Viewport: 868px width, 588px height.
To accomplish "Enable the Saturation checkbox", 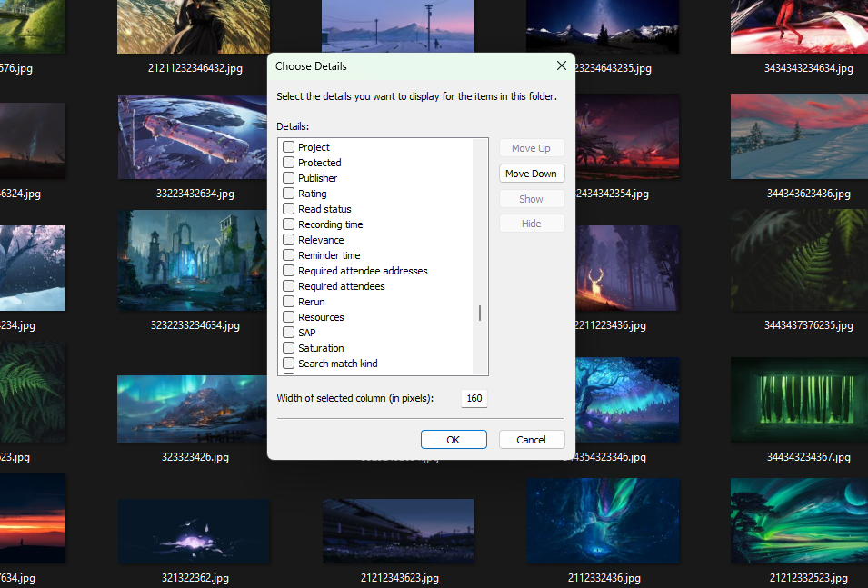I will tap(288, 348).
